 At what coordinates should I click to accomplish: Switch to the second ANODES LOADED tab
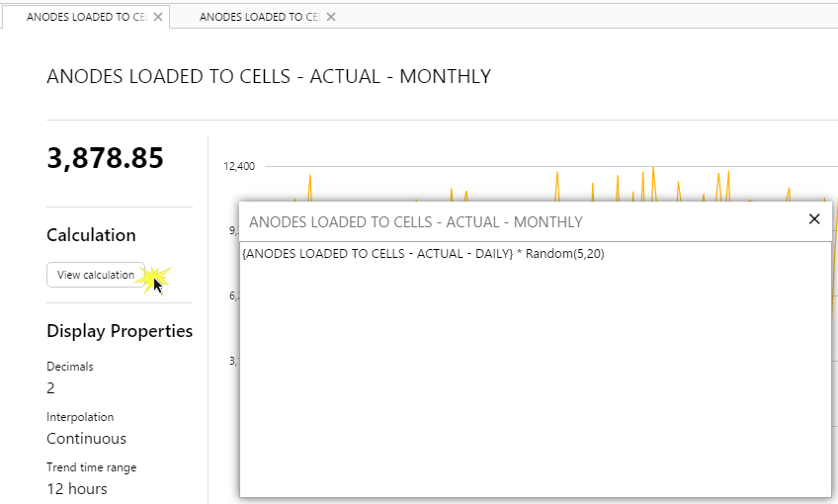point(259,17)
